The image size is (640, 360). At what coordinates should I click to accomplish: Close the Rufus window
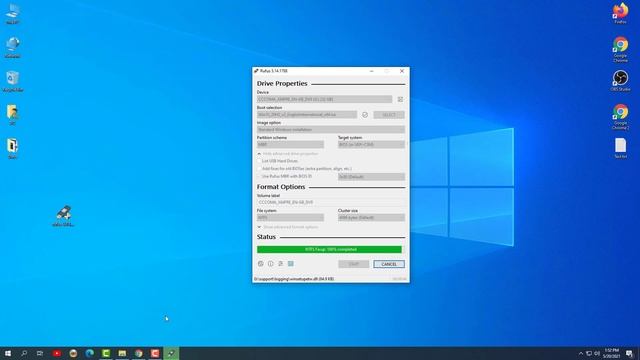tap(402, 71)
